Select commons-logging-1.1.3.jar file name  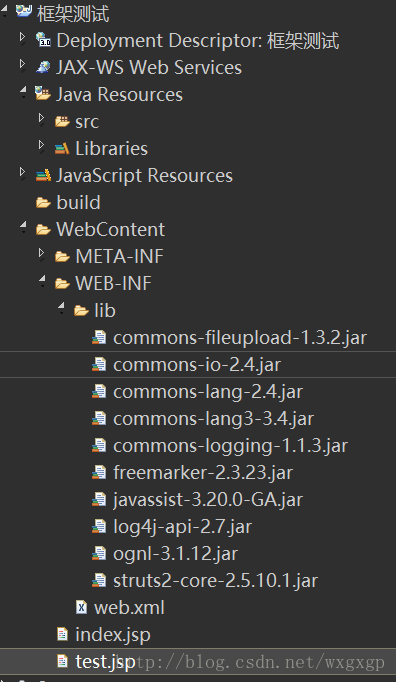(x=231, y=446)
